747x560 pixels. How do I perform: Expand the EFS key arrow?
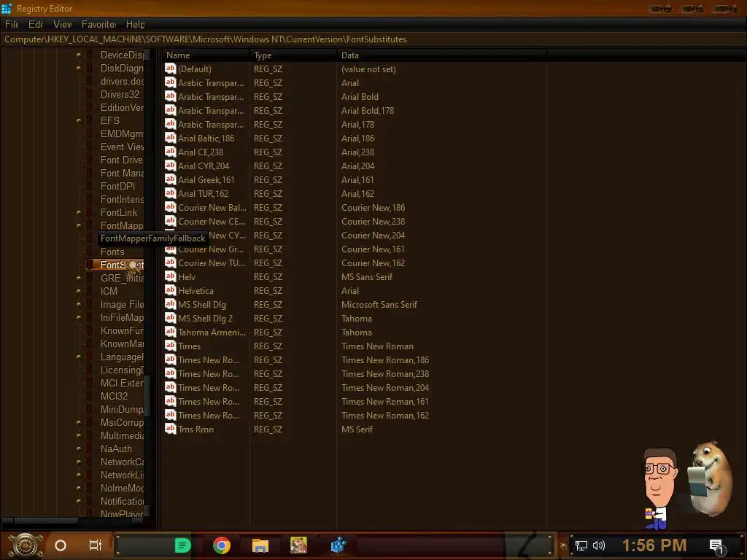[79, 120]
